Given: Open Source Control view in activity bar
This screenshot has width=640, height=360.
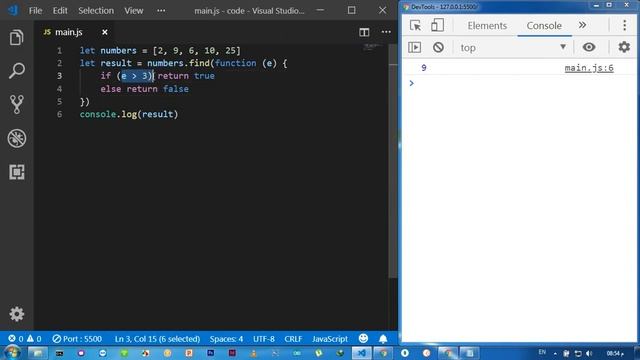Looking at the screenshot, I should [16, 104].
